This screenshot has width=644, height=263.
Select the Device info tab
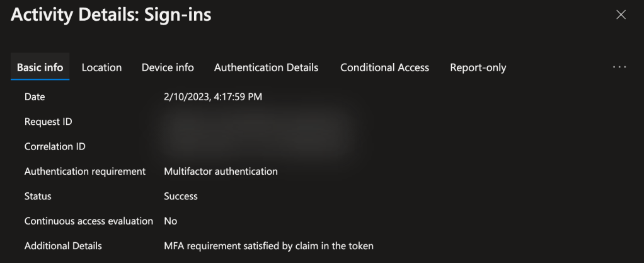tap(168, 67)
